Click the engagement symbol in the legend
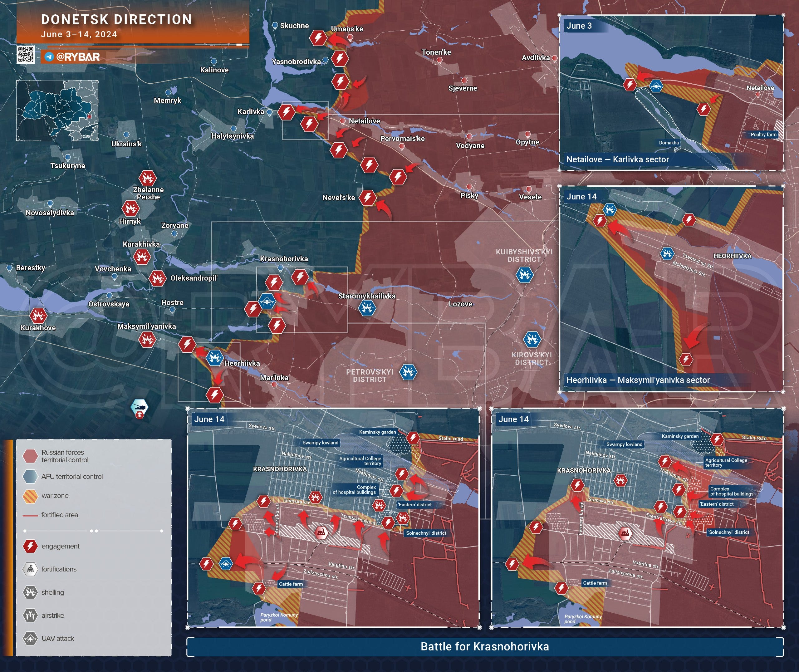Viewport: 799px width, 672px height. pyautogui.click(x=31, y=546)
